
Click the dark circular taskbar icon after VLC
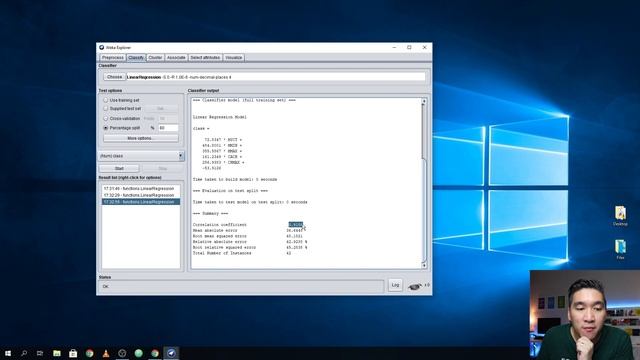(x=122, y=353)
